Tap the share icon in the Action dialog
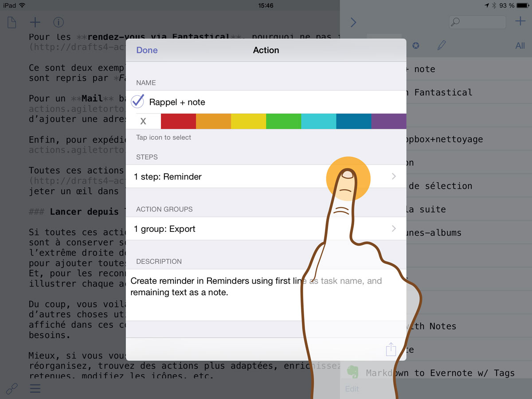Viewport: 532px width, 399px height. [391, 349]
